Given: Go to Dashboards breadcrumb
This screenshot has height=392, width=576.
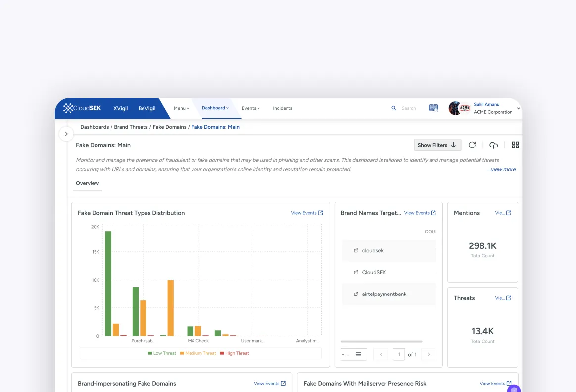Looking at the screenshot, I should [x=95, y=127].
